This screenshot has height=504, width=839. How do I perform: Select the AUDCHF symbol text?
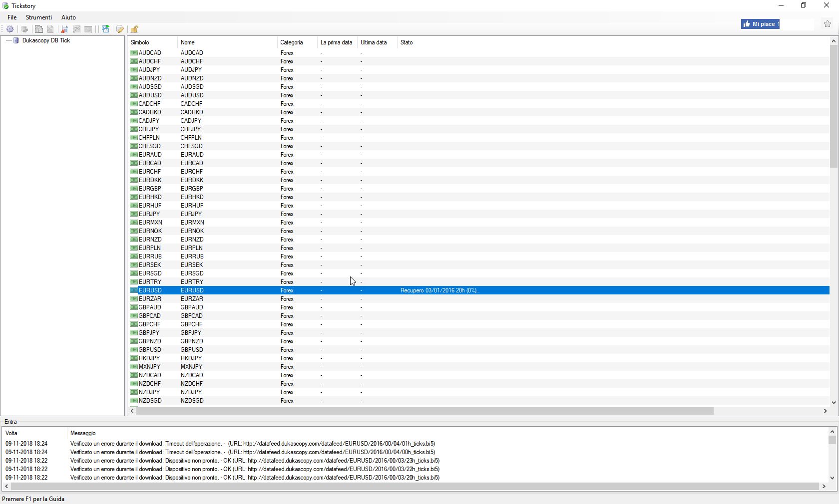click(x=150, y=61)
